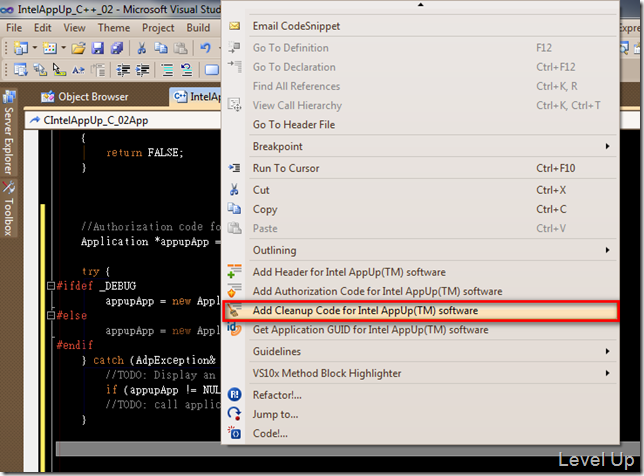Choose Jump to... menu entry
Image resolution: width=644 pixels, height=476 pixels.
[x=420, y=414]
